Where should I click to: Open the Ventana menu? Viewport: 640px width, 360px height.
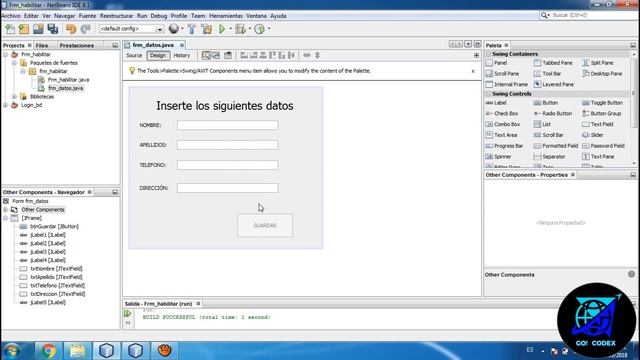tap(256, 16)
